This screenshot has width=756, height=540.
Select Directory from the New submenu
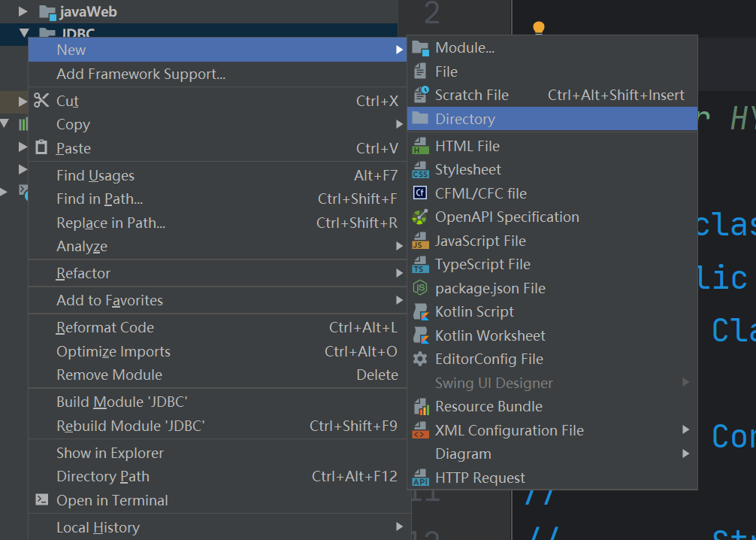coord(465,119)
